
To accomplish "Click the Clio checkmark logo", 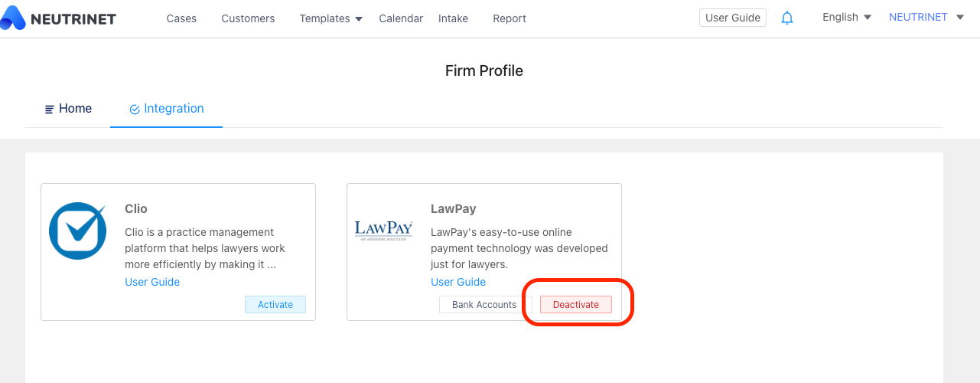I will tap(77, 231).
